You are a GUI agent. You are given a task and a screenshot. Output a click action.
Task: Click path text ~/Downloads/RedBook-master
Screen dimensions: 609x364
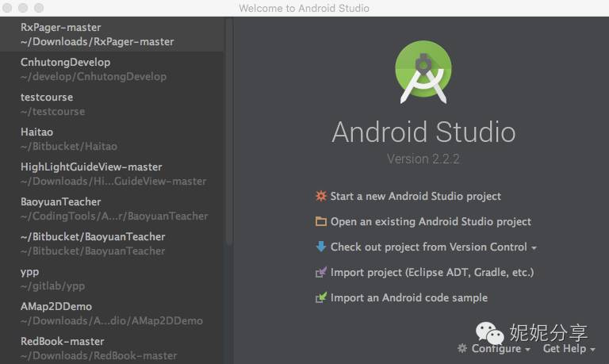98,355
